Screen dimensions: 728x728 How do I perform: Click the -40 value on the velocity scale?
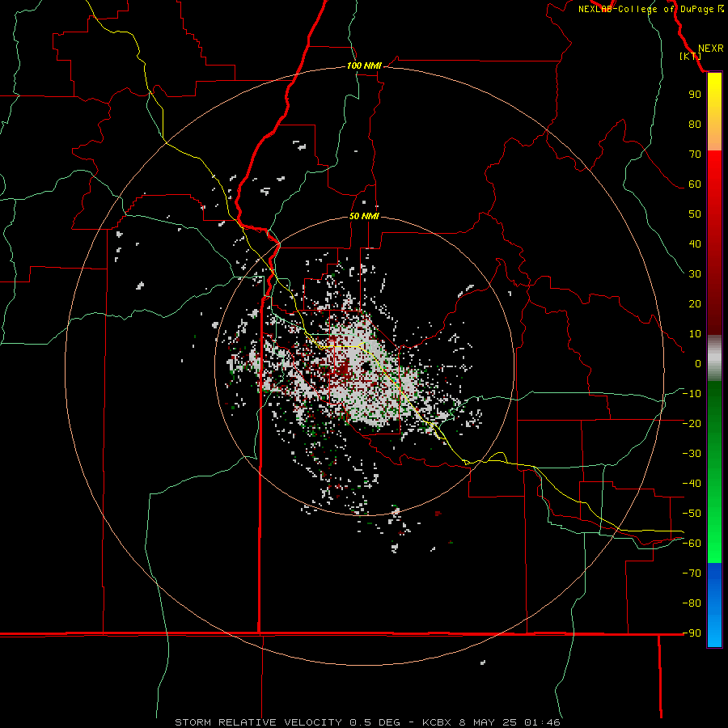[x=692, y=484]
